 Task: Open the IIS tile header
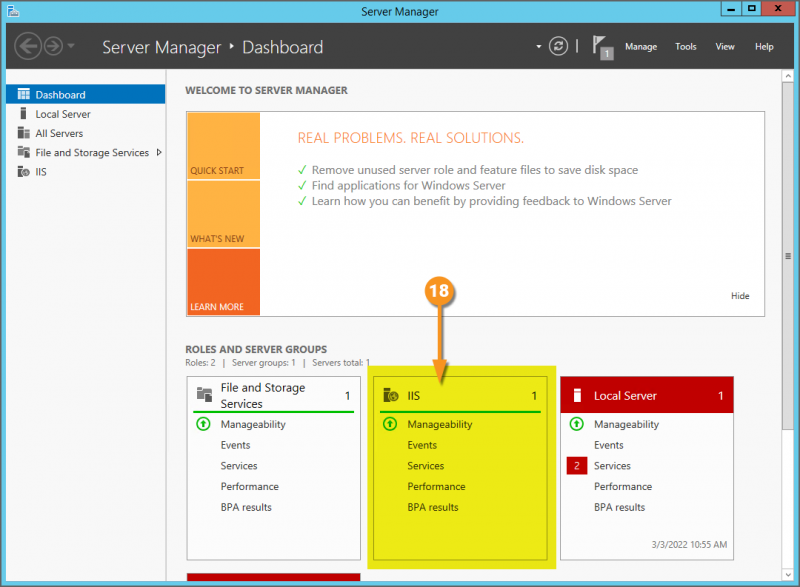[x=460, y=395]
